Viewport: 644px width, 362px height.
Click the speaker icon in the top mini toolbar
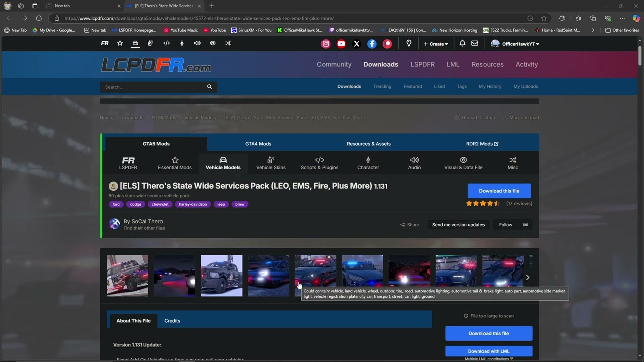tap(197, 43)
